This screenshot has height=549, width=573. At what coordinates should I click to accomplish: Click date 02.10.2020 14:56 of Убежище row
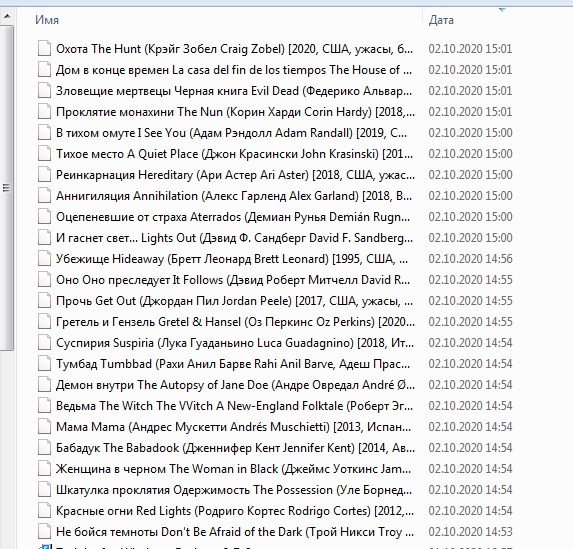(x=470, y=259)
